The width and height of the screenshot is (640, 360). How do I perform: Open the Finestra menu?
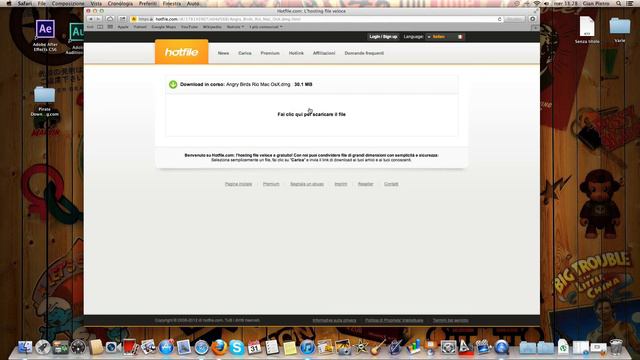(x=172, y=3)
